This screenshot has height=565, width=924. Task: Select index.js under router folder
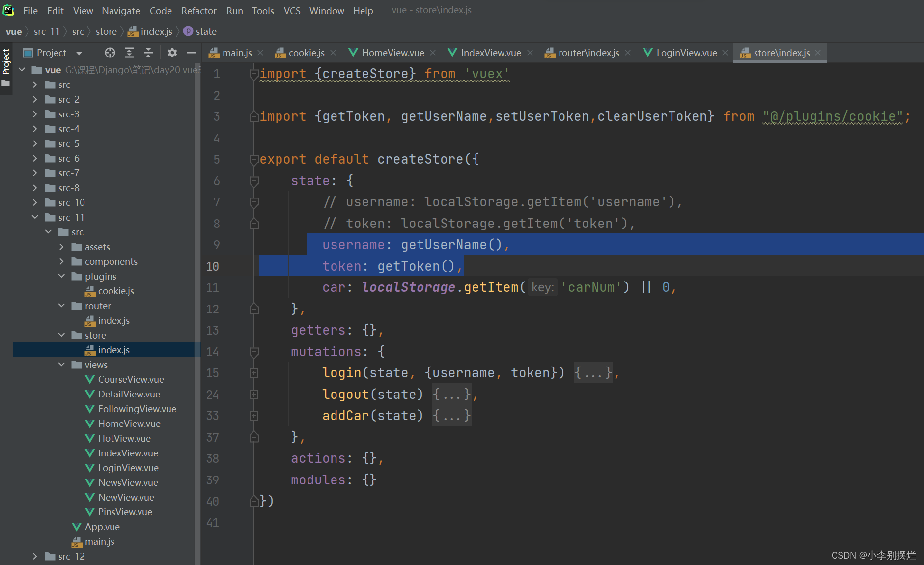coord(108,320)
